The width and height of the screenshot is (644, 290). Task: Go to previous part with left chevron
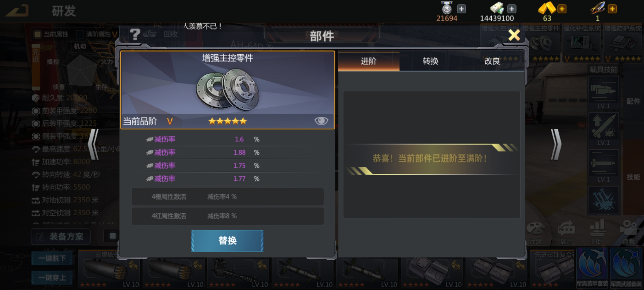click(x=94, y=144)
